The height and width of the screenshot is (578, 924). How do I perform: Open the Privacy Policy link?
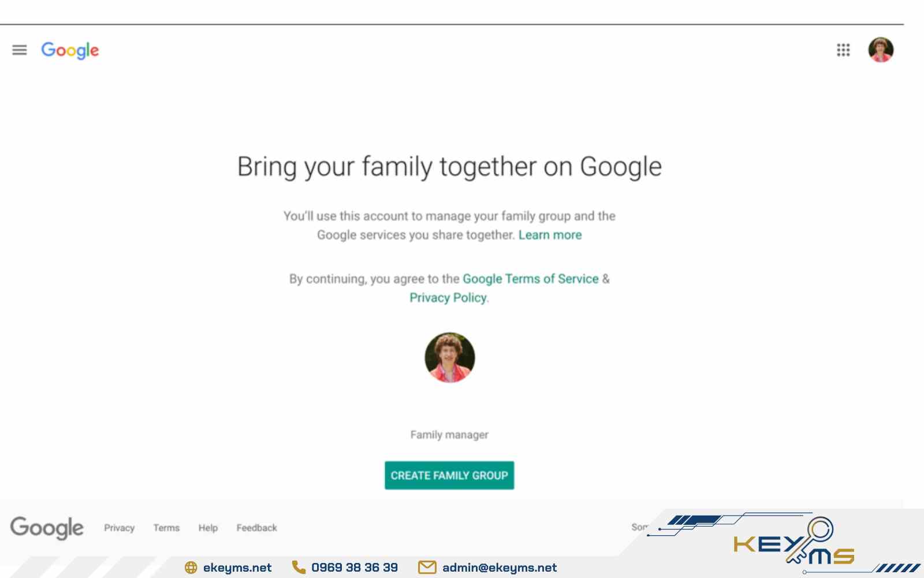tap(448, 298)
